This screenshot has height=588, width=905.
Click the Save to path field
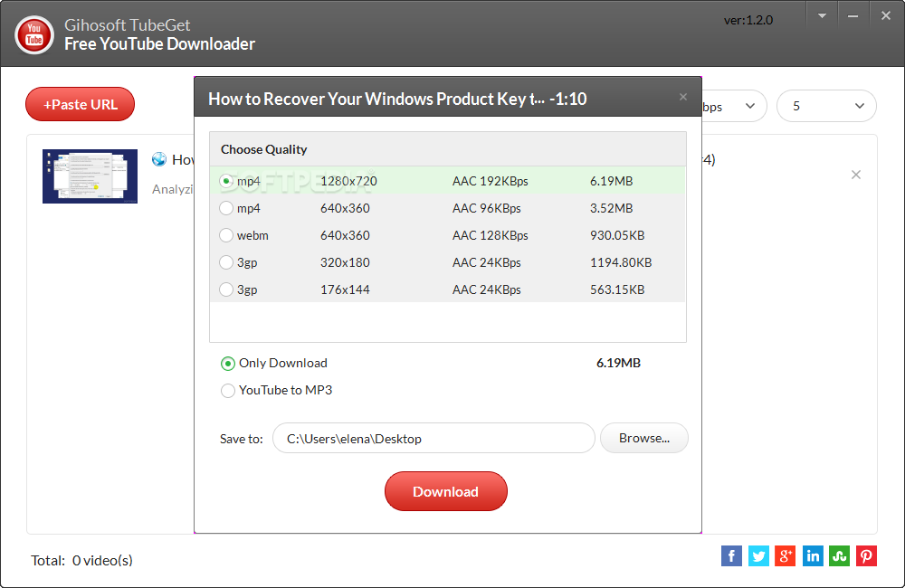pyautogui.click(x=433, y=438)
